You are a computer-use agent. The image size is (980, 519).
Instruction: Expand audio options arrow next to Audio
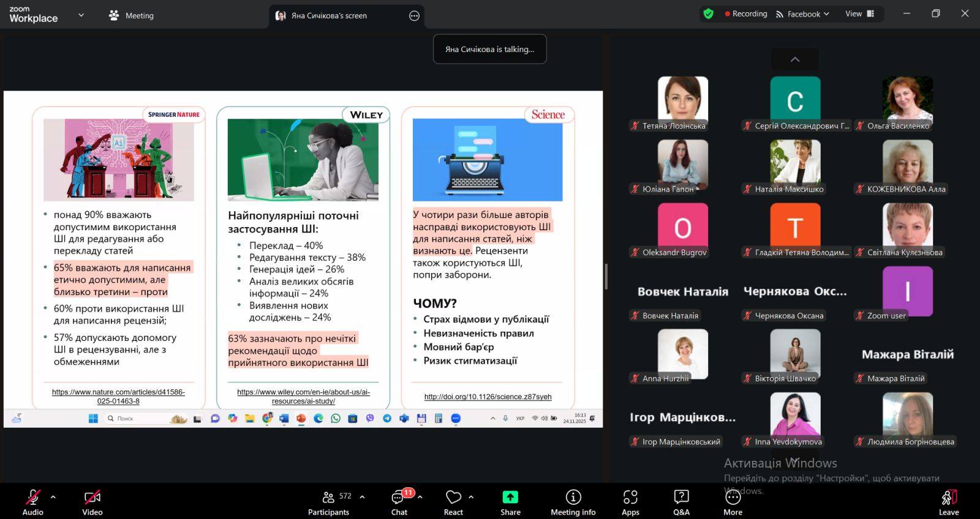[53, 497]
